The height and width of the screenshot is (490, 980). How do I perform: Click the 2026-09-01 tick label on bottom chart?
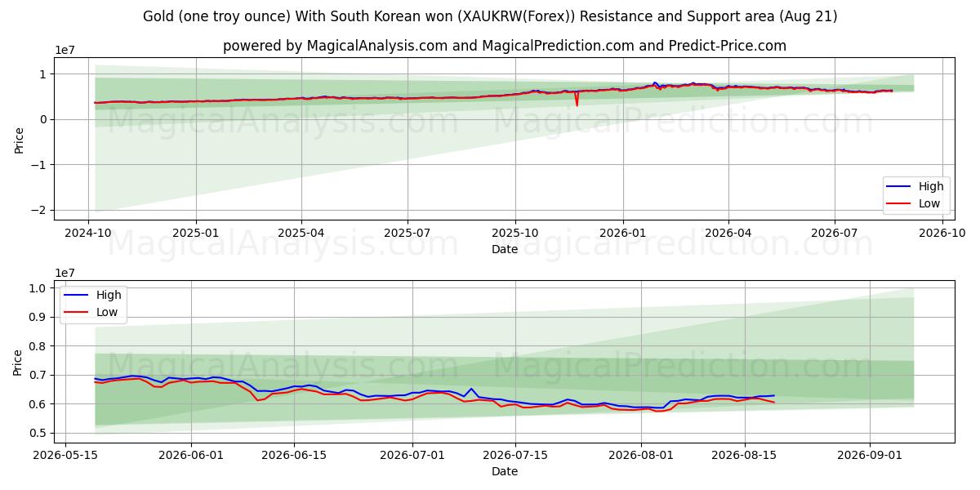click(x=869, y=455)
